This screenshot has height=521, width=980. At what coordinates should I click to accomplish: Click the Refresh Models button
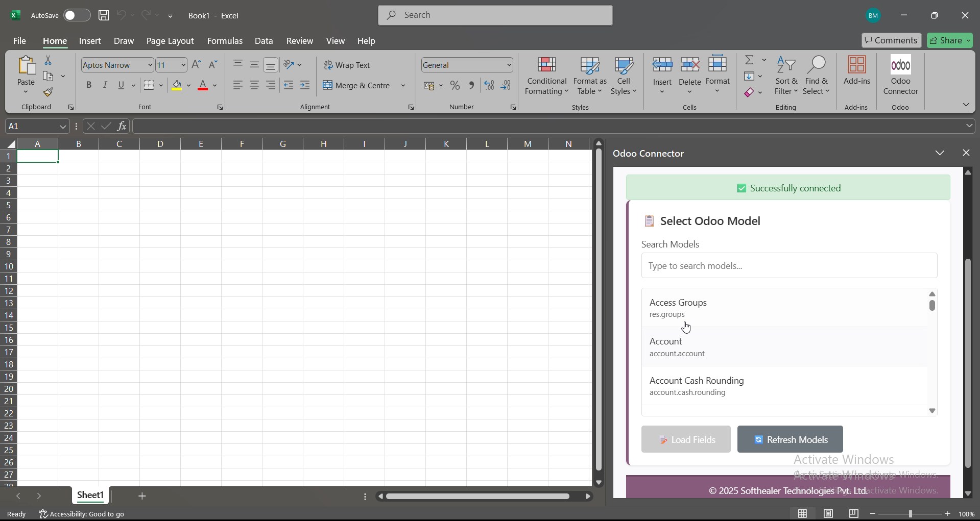click(x=790, y=439)
